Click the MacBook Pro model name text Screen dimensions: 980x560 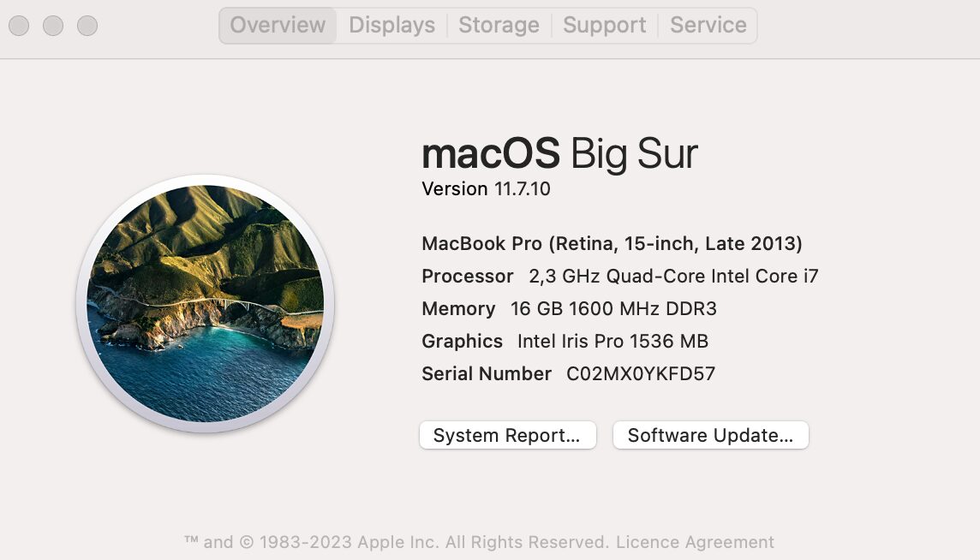point(612,244)
